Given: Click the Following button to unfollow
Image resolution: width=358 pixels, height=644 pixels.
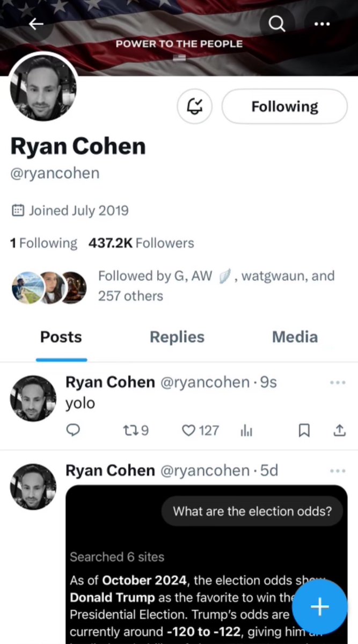Looking at the screenshot, I should (284, 106).
